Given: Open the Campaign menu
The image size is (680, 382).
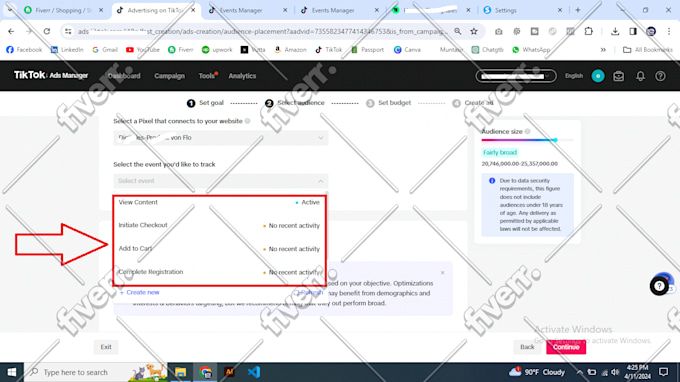Looking at the screenshot, I should pos(169,76).
